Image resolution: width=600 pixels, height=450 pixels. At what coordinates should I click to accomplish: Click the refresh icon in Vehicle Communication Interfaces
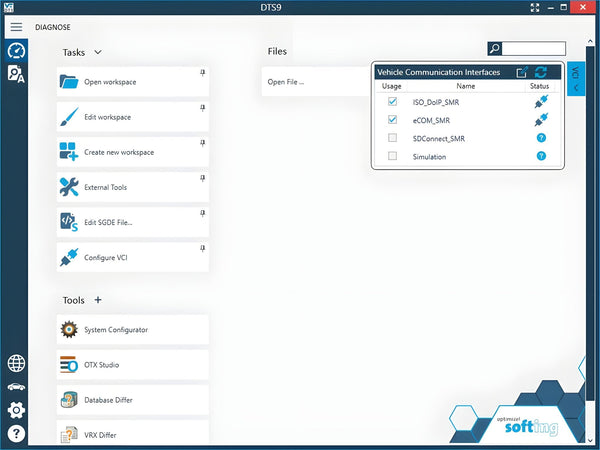pyautogui.click(x=541, y=72)
